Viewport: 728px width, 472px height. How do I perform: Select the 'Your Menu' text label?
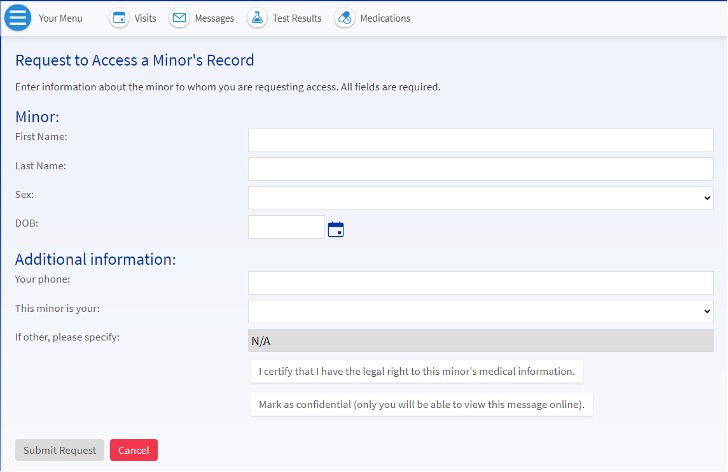62,19
